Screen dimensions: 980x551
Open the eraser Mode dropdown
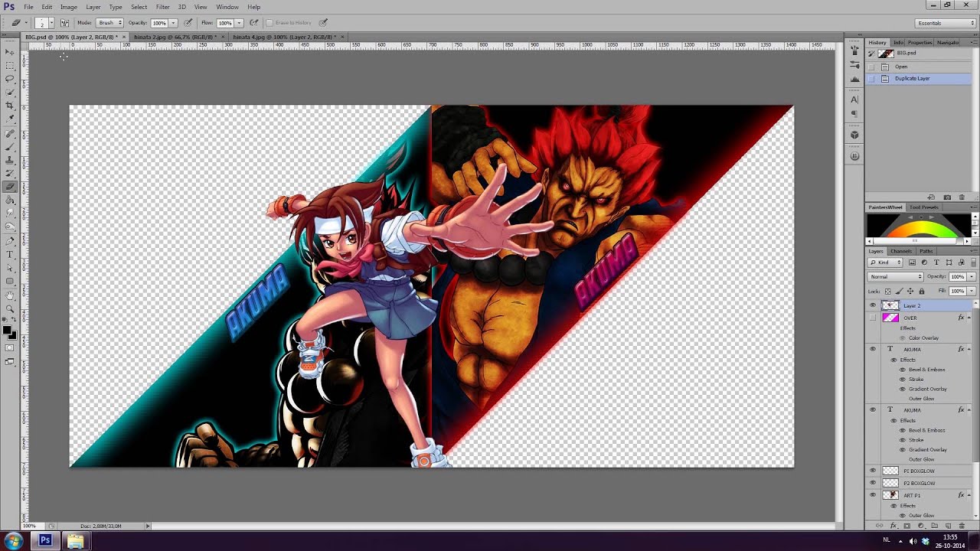point(109,23)
